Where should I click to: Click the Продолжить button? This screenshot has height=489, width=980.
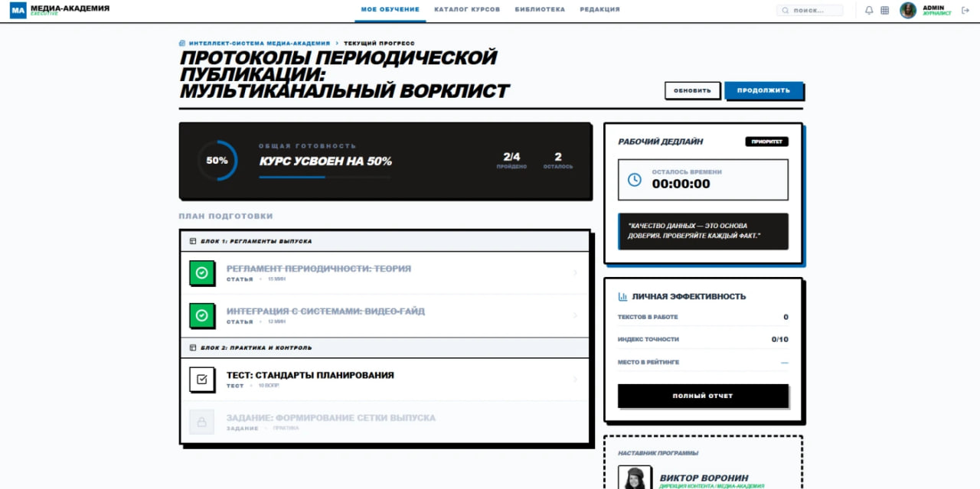[763, 90]
